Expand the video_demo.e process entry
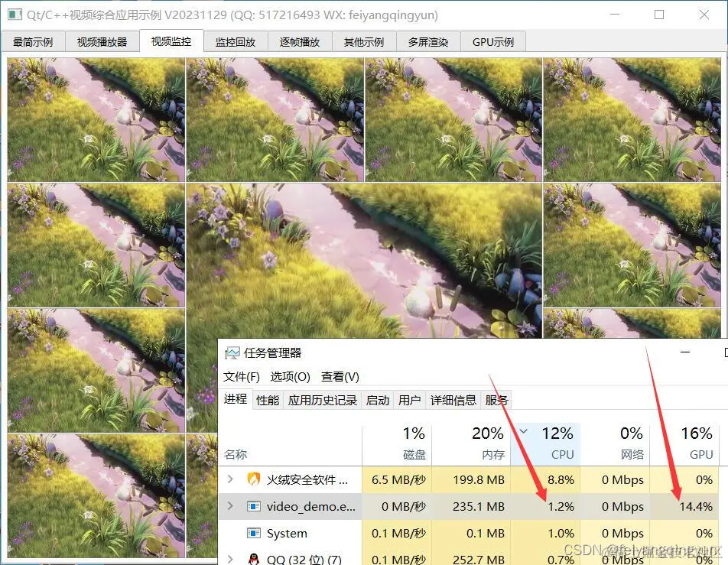This screenshot has width=728, height=565. (231, 506)
